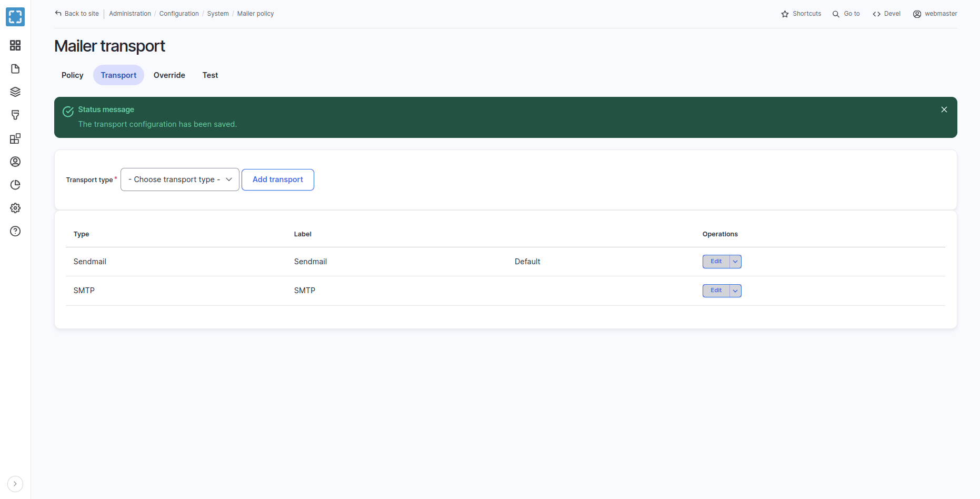This screenshot has width=980, height=499.
Task: Click the green status checkmark icon
Action: 68,112
